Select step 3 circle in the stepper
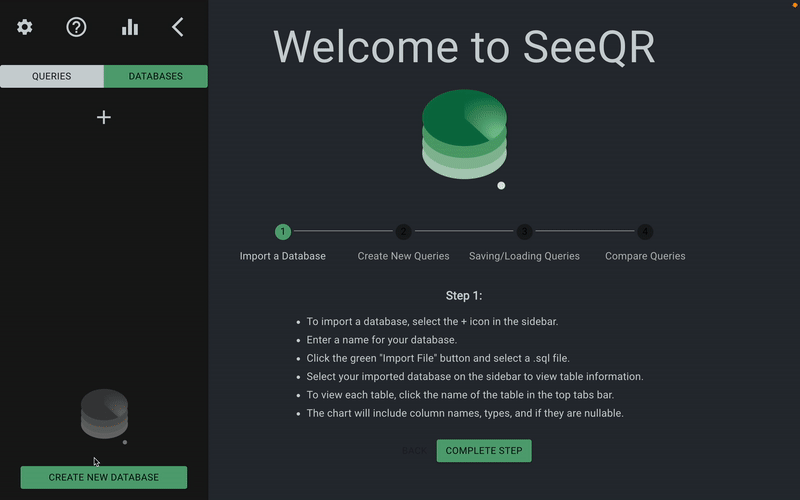This screenshot has height=500, width=800. (524, 232)
